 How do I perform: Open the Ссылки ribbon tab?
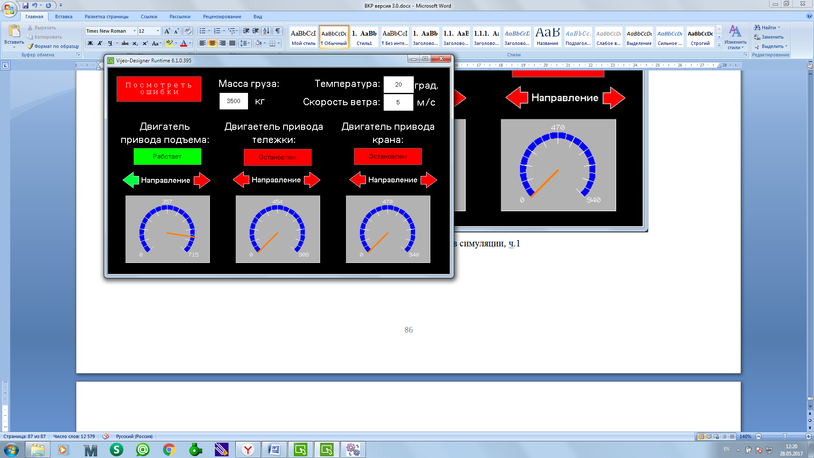coord(149,17)
